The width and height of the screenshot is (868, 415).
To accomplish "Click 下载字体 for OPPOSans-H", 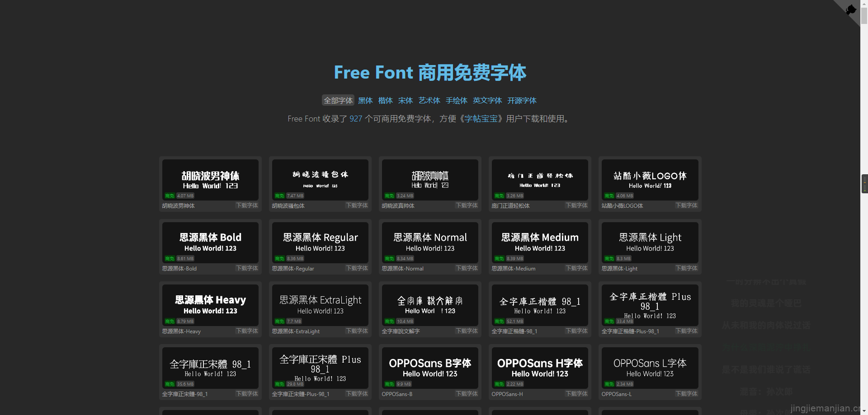I will (x=576, y=394).
